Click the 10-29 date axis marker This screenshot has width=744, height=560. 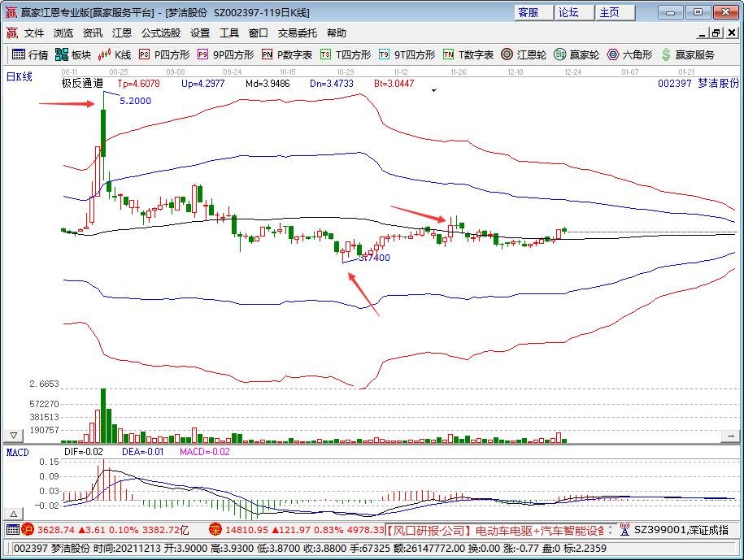point(346,72)
